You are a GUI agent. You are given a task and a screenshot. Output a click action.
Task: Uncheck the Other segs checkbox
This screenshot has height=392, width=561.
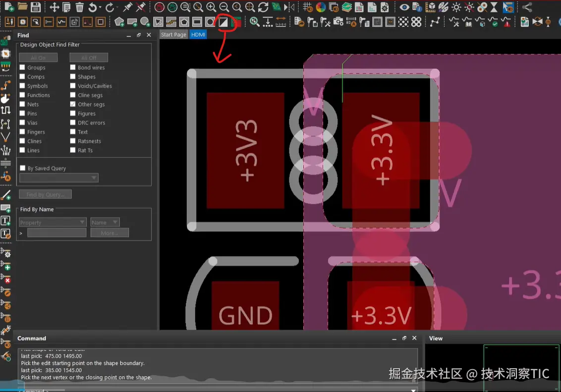[73, 104]
